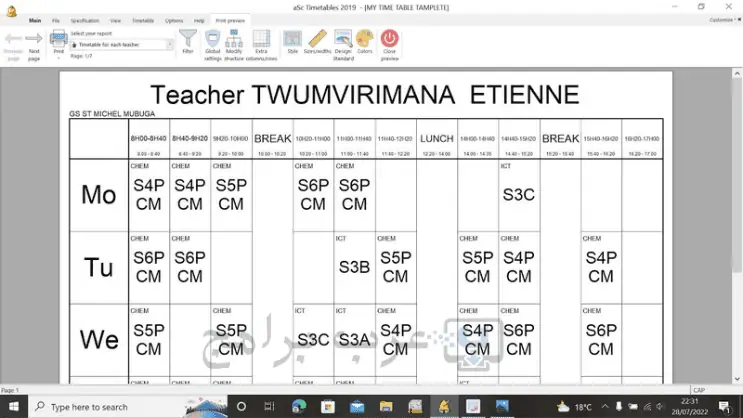The width and height of the screenshot is (743, 418).
Task: Open the notification center icon
Action: 724,406
